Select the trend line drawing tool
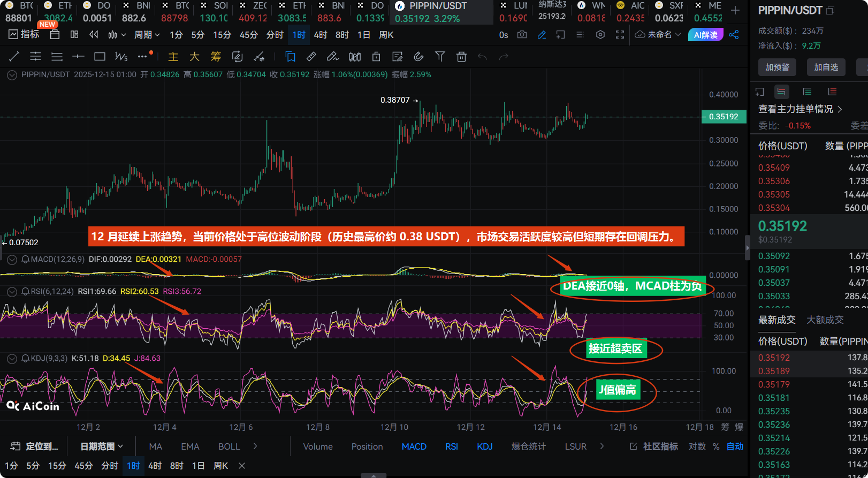 pyautogui.click(x=14, y=57)
